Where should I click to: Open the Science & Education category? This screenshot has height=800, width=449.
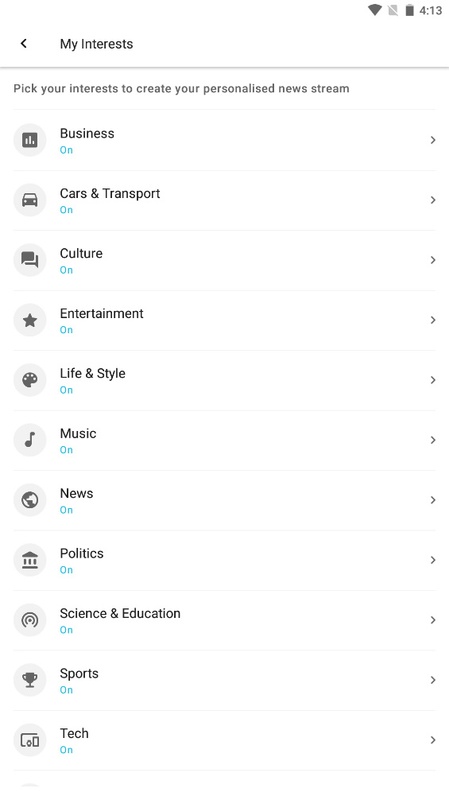pos(224,620)
